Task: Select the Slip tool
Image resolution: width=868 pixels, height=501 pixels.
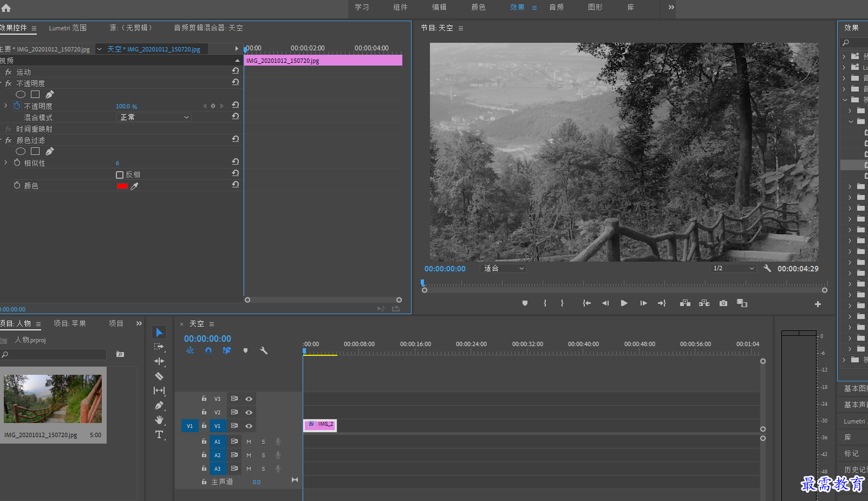Action: pos(159,391)
